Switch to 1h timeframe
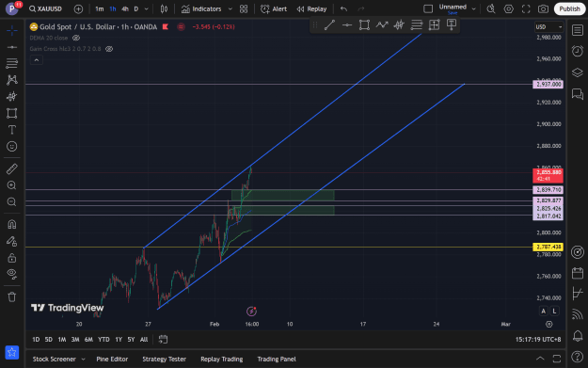The height and width of the screenshot is (368, 588). point(113,8)
